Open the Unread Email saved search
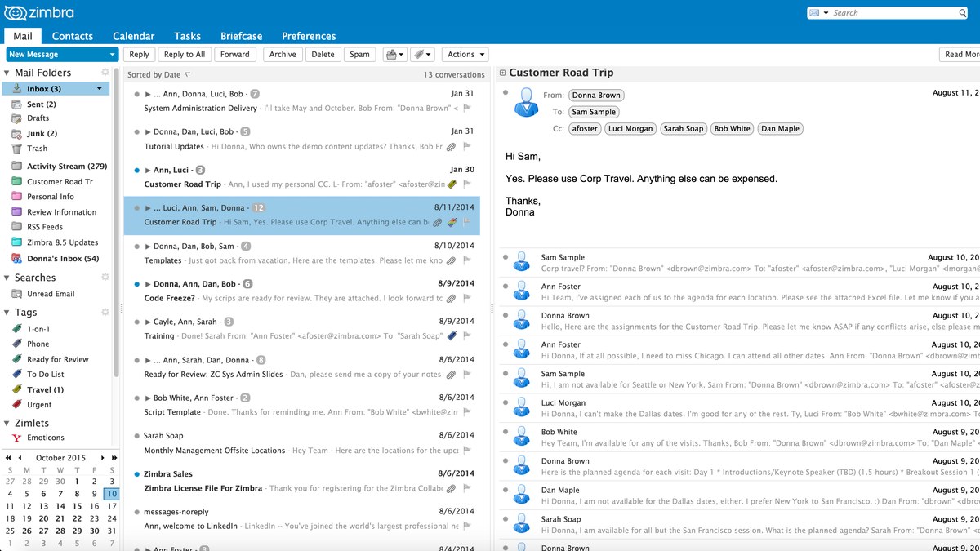 51,294
